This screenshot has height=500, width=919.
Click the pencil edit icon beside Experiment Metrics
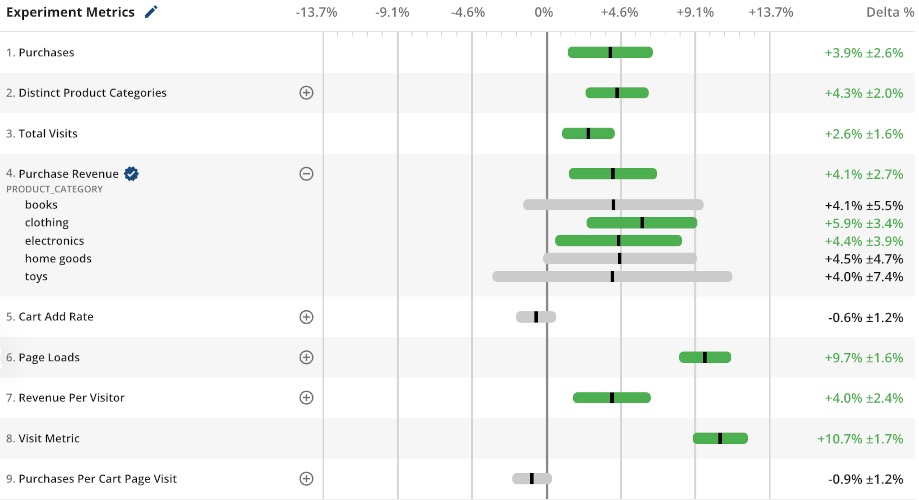pos(151,12)
